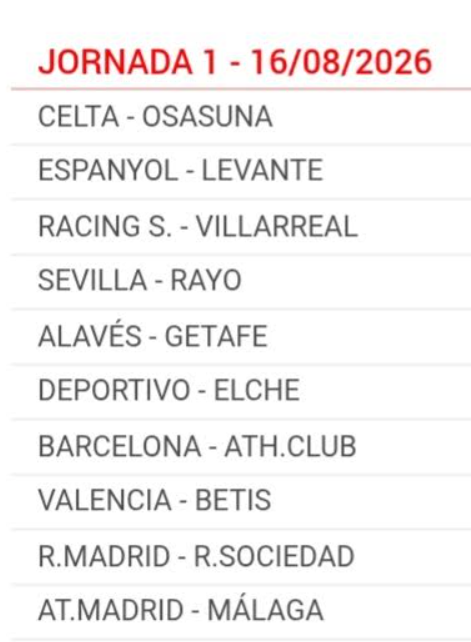Click the date 16/08/2026 in header
471x642 pixels.
tap(341, 62)
